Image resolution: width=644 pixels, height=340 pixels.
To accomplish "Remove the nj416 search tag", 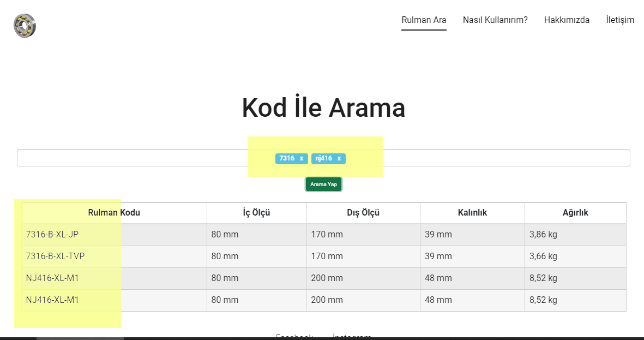I will coord(339,159).
